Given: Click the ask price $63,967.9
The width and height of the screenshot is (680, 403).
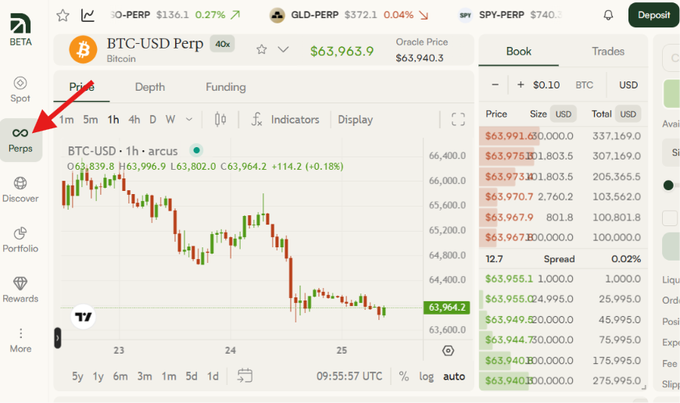Looking at the screenshot, I should click(x=509, y=217).
